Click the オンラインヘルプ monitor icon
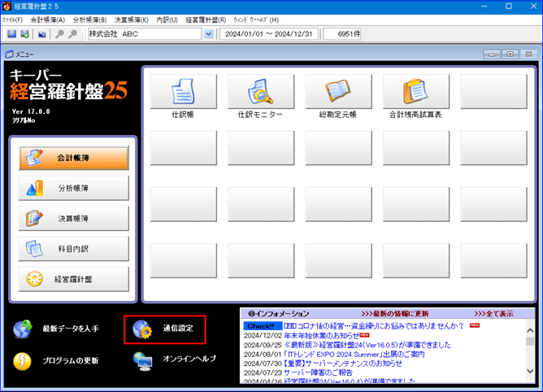The image size is (543, 392). click(143, 361)
